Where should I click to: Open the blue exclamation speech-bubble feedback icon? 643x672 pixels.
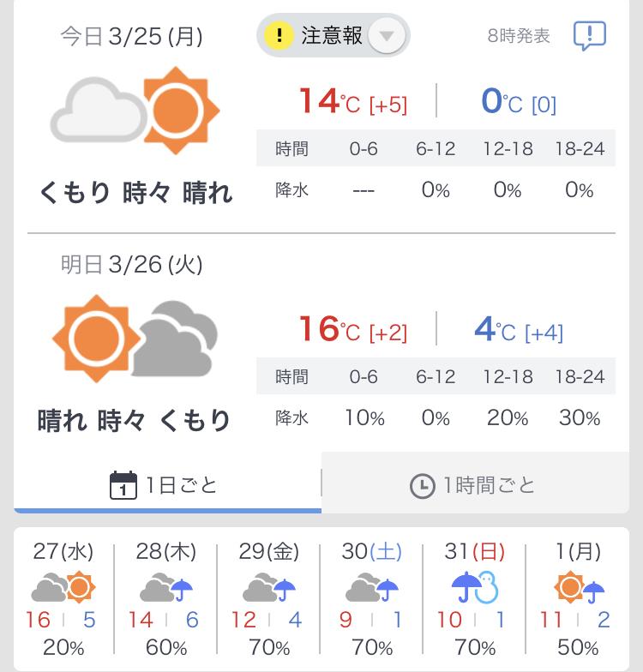[590, 36]
